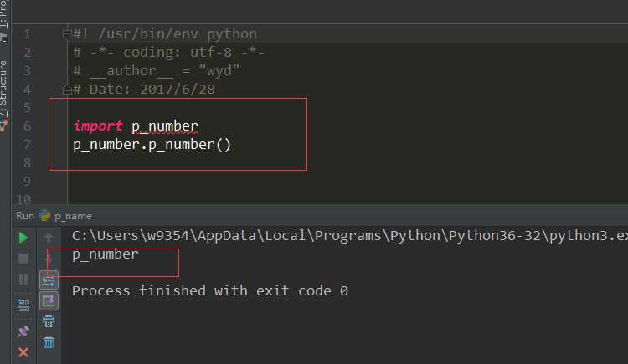Image resolution: width=628 pixels, height=364 pixels.
Task: Click the Stop process square icon
Action: (23, 259)
